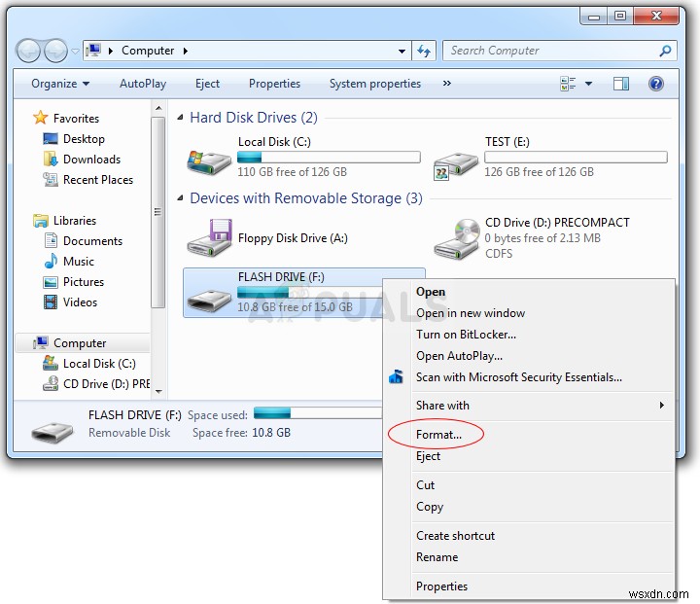Image resolution: width=700 pixels, height=604 pixels.
Task: Click the TEST (E:) capacity bar
Action: click(576, 158)
